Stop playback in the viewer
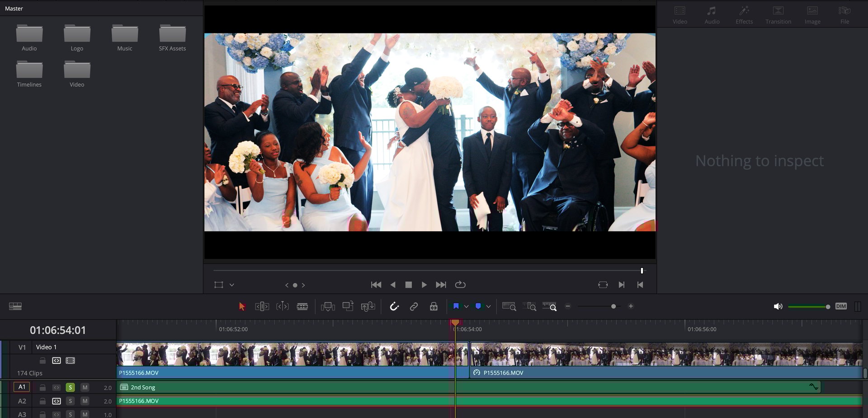This screenshot has height=418, width=868. point(409,285)
